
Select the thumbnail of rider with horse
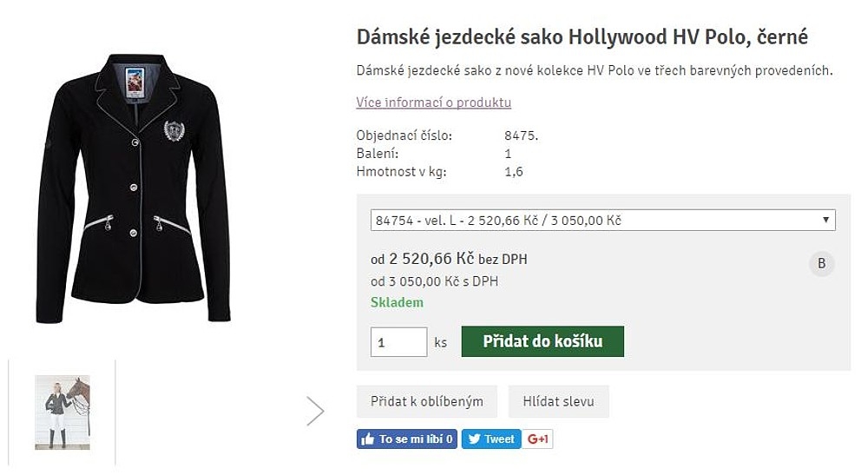click(62, 412)
